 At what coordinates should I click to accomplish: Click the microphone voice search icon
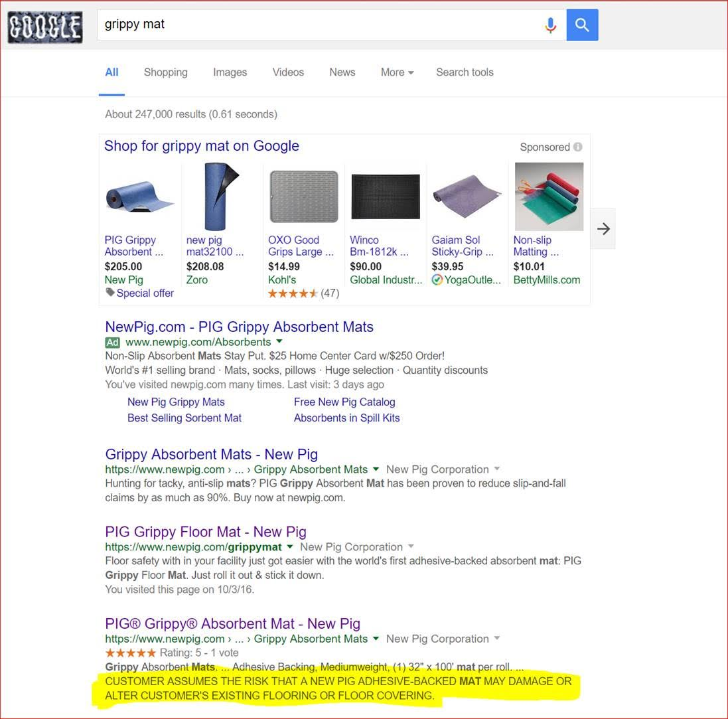[550, 25]
